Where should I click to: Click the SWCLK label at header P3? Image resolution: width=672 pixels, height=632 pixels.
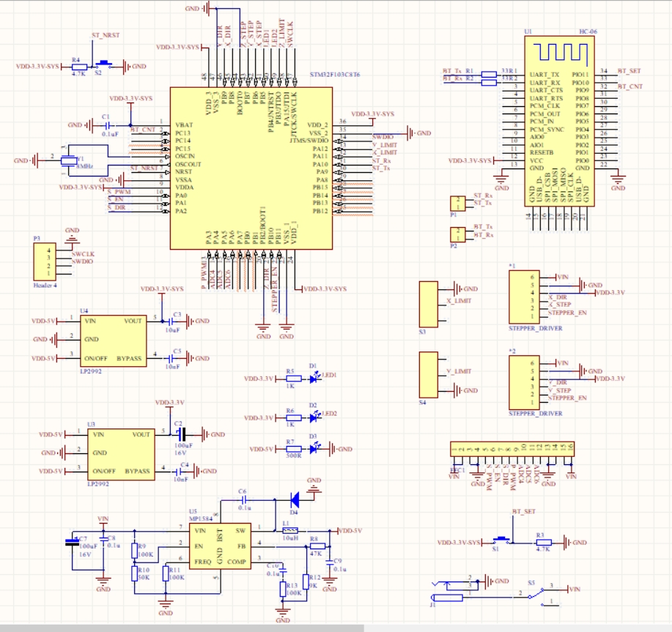[83, 254]
